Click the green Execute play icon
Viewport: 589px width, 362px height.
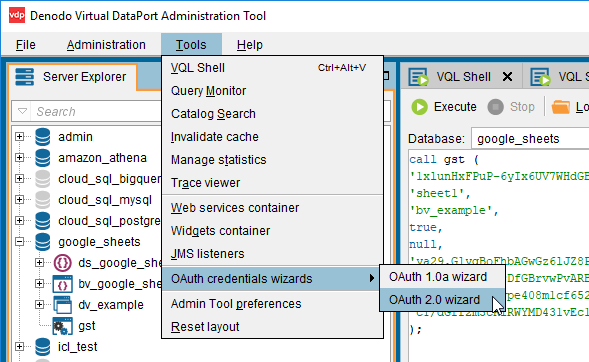click(x=420, y=107)
